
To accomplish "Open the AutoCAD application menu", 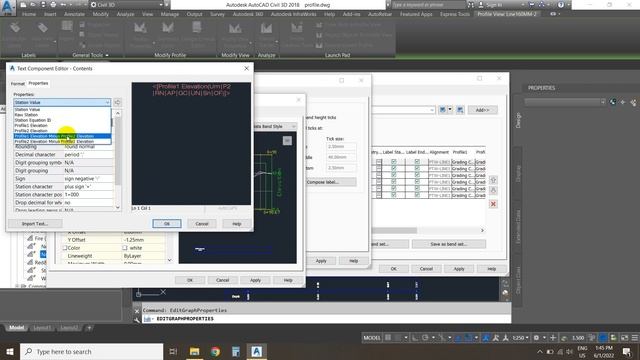I will tap(8, 7).
